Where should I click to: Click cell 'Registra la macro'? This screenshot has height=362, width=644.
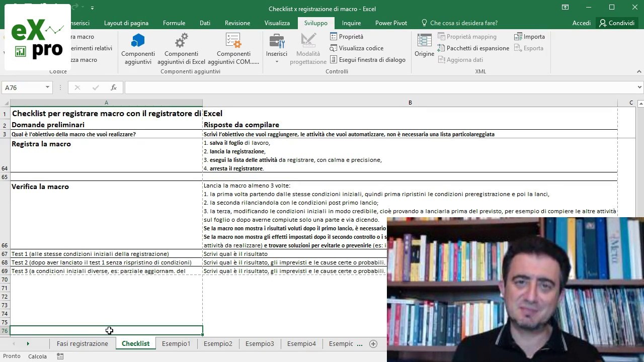pos(106,155)
